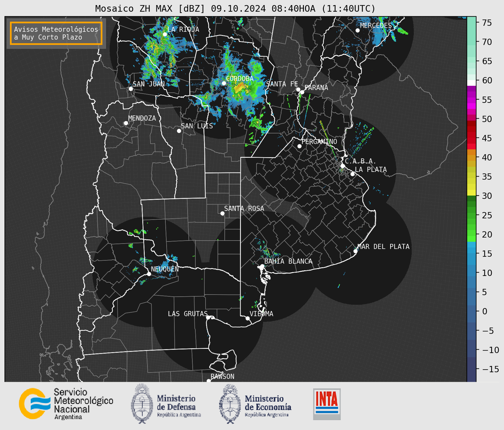Click the SANTA ROSA city label
504x430 pixels.
tap(244, 208)
